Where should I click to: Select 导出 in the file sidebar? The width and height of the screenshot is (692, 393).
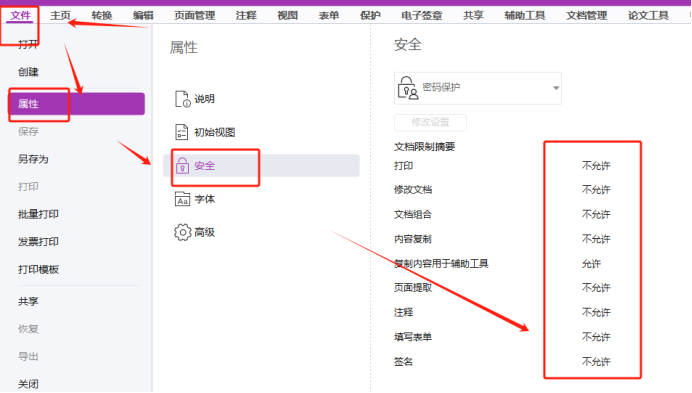pos(28,356)
